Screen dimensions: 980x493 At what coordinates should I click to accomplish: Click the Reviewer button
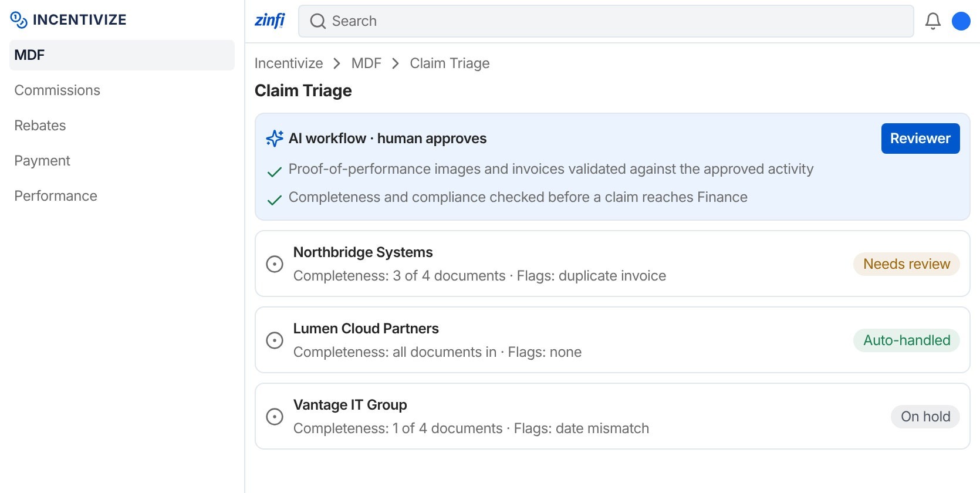[920, 139]
